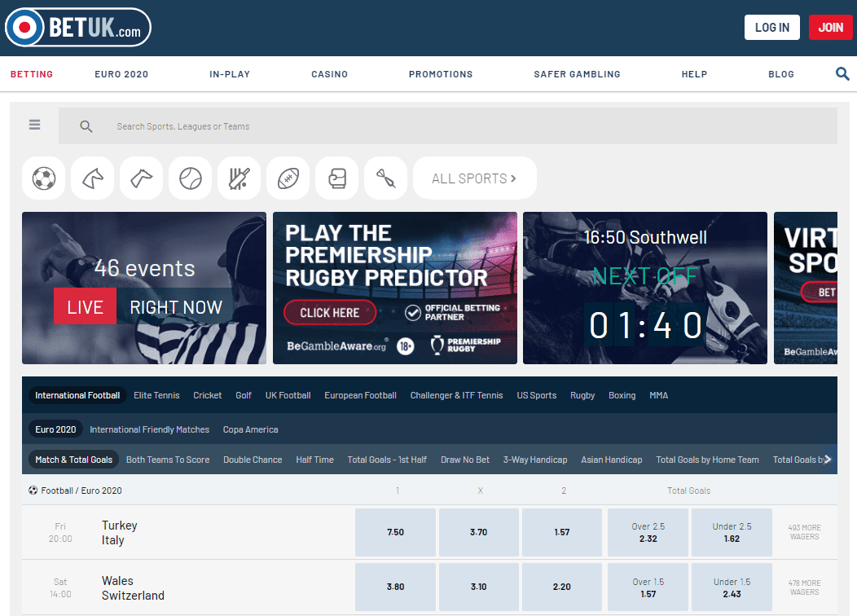This screenshot has width=857, height=616.
Task: Choose the greyhound racing icon
Action: click(x=141, y=178)
